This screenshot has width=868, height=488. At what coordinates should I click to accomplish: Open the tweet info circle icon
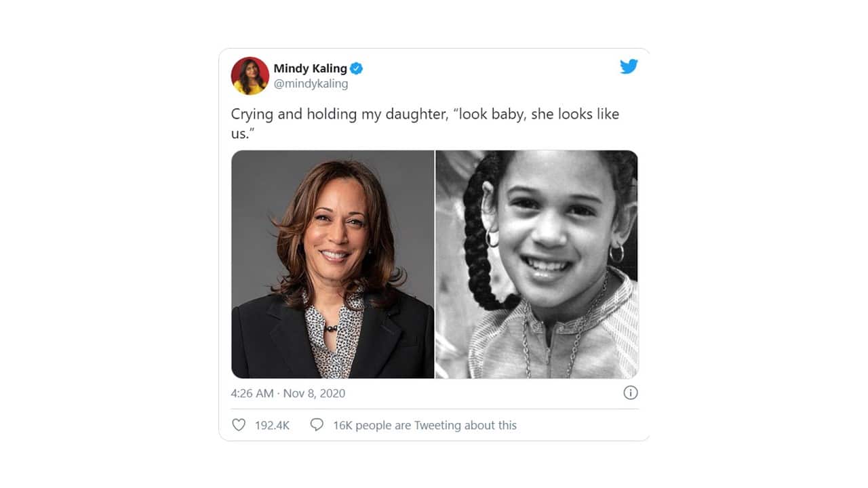click(630, 393)
